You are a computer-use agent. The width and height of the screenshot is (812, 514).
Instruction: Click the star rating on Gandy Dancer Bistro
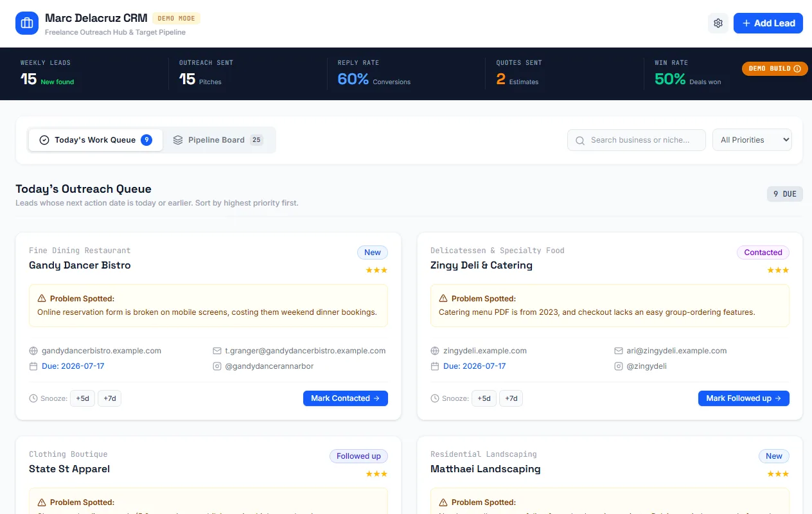(x=376, y=270)
